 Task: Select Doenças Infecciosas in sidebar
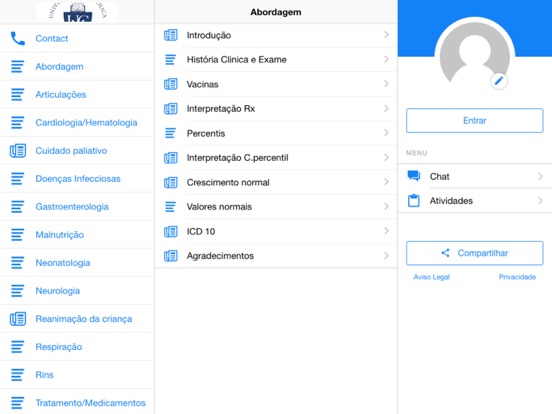[x=77, y=178]
